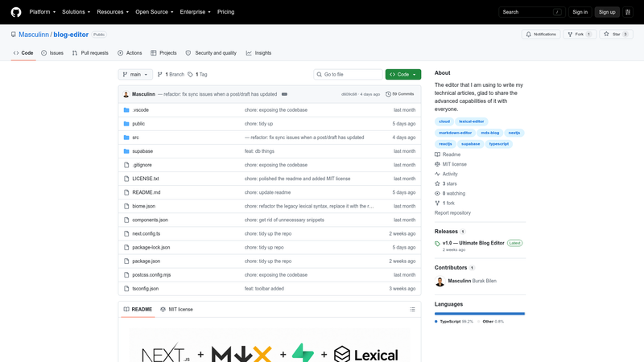Open Readme link in About sidebar
Screen dimensions: 644x362
(448, 154)
